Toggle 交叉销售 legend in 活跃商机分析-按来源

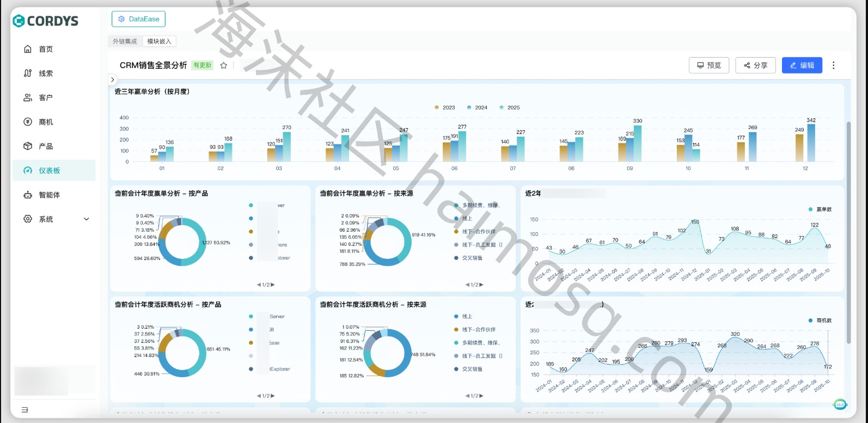pyautogui.click(x=468, y=369)
